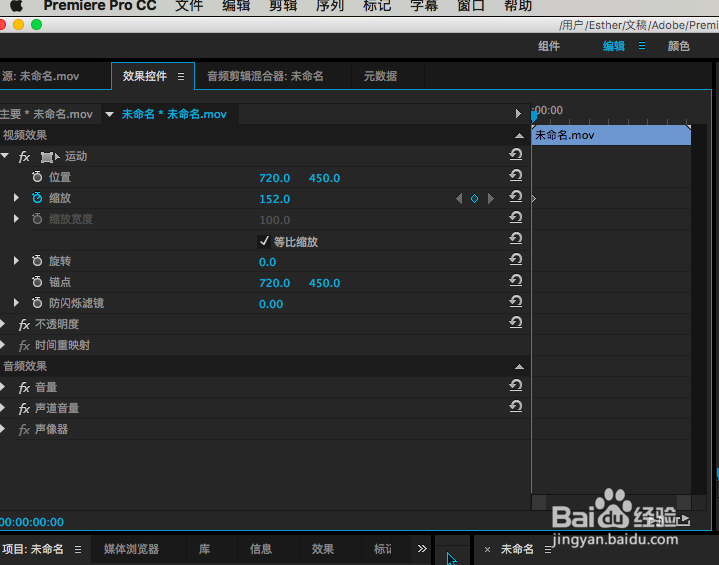Viewport: 719px width, 565px height.
Task: Switch to 音频剪辑混合器 tab
Action: pyautogui.click(x=265, y=76)
